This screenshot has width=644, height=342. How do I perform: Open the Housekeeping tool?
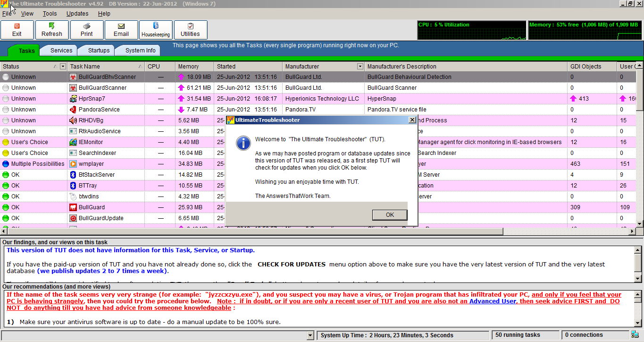click(x=156, y=30)
